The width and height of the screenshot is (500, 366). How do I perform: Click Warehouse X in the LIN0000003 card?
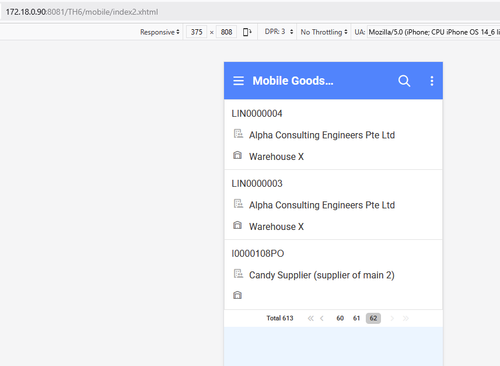(276, 226)
